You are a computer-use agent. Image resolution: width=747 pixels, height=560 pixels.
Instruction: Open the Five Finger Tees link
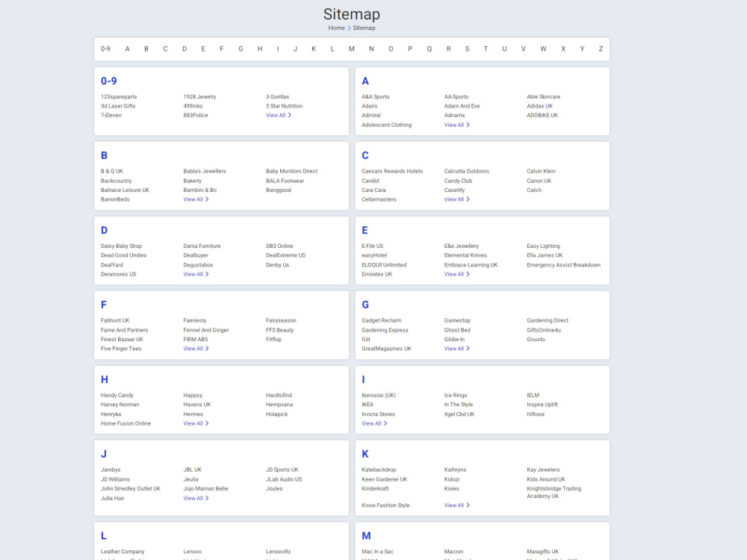pos(121,349)
